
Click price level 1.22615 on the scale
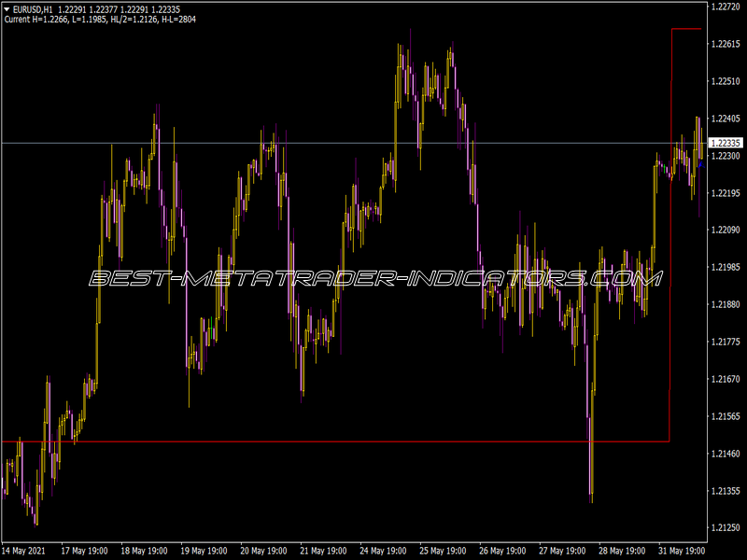click(726, 44)
